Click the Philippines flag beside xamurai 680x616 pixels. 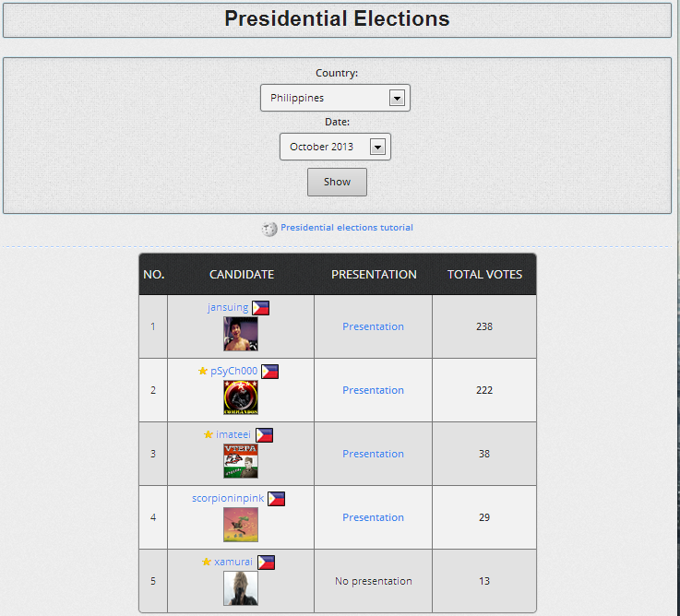pos(266,563)
